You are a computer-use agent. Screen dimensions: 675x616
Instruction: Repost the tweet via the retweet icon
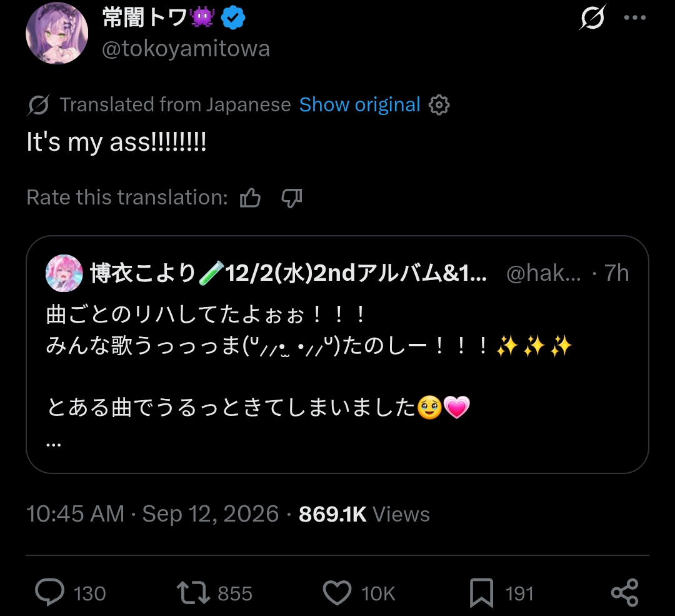pyautogui.click(x=193, y=592)
